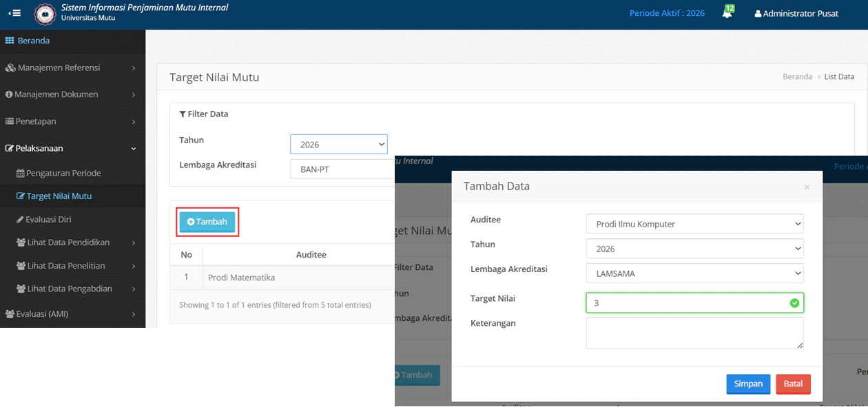Click the Target Nilai input field
The height and width of the screenshot is (407, 868).
(694, 302)
